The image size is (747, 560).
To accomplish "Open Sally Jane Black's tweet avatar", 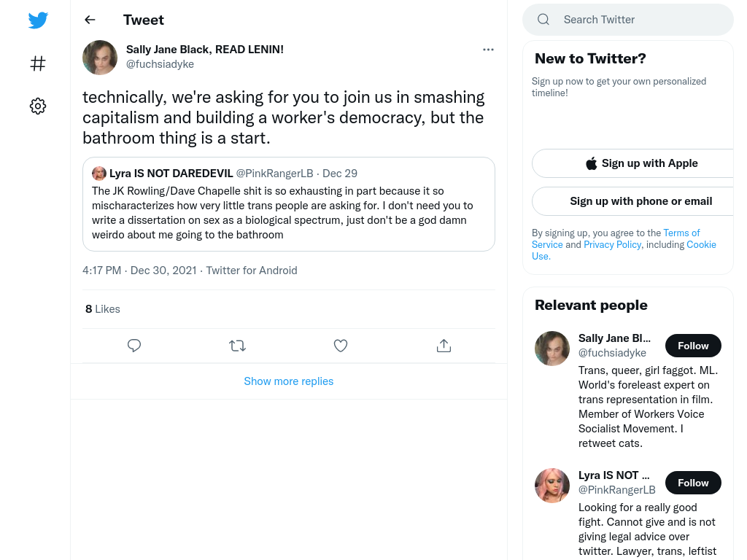I will (100, 58).
